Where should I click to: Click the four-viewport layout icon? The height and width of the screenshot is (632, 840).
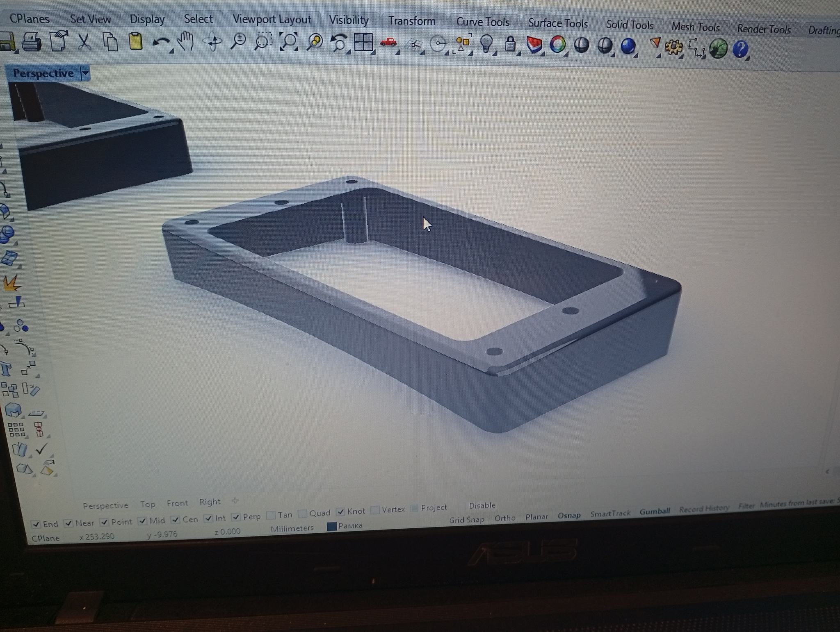[x=363, y=42]
